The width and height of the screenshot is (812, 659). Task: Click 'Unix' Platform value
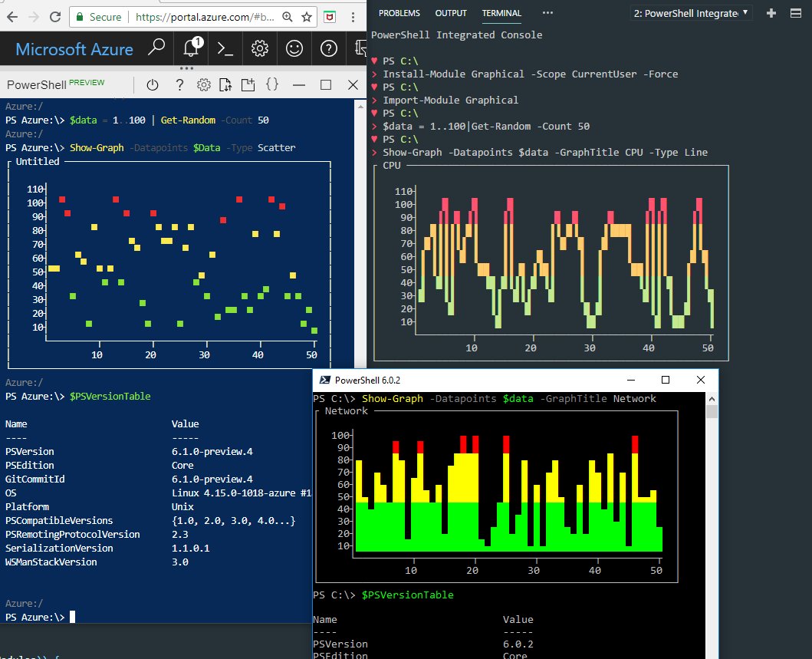(182, 506)
